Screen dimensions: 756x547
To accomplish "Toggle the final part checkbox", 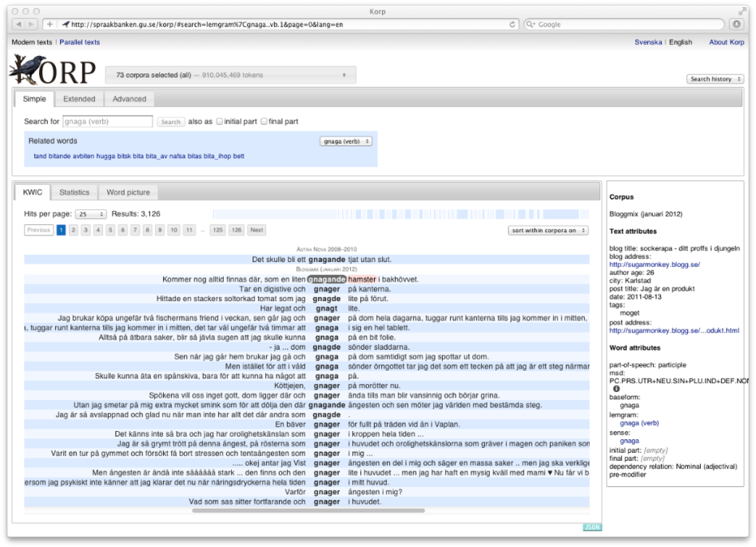I will [x=264, y=121].
